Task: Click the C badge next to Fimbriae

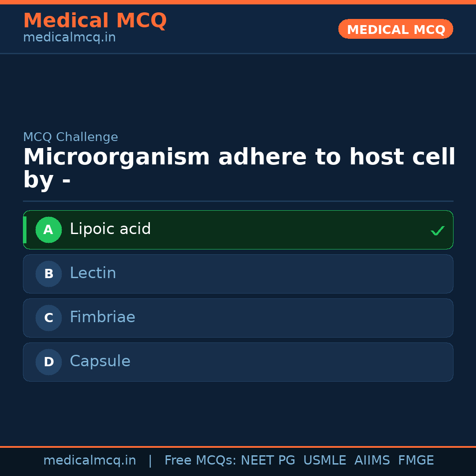Action: point(48,318)
